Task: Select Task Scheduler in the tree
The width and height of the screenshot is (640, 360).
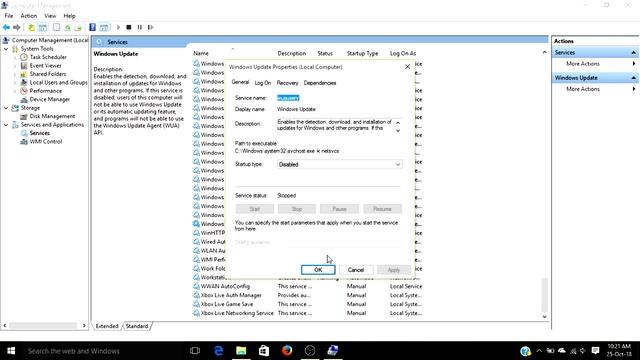Action: click(x=48, y=57)
